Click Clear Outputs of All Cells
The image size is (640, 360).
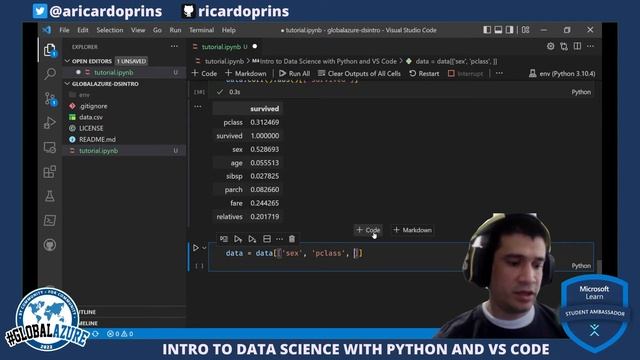point(359,73)
